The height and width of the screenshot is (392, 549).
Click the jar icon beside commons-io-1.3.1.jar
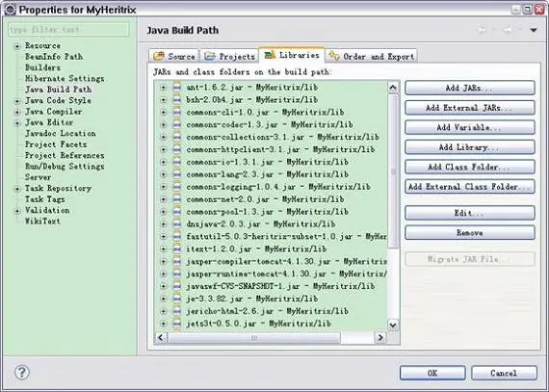[177, 162]
